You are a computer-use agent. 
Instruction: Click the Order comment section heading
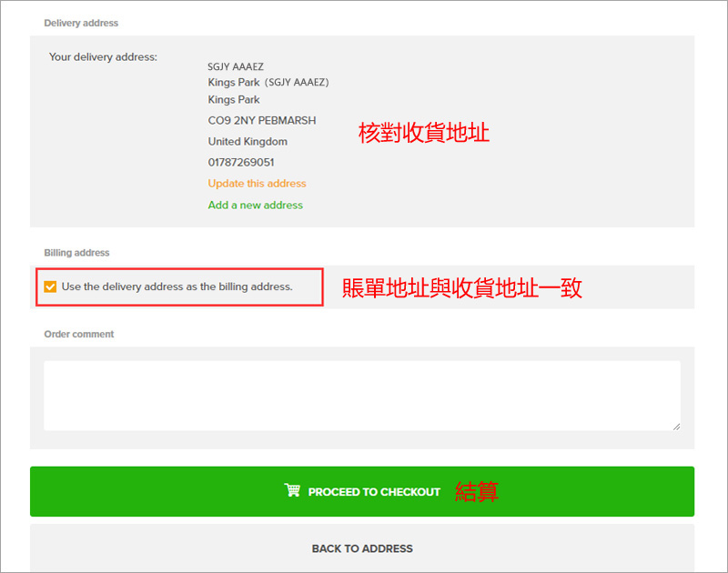[79, 335]
